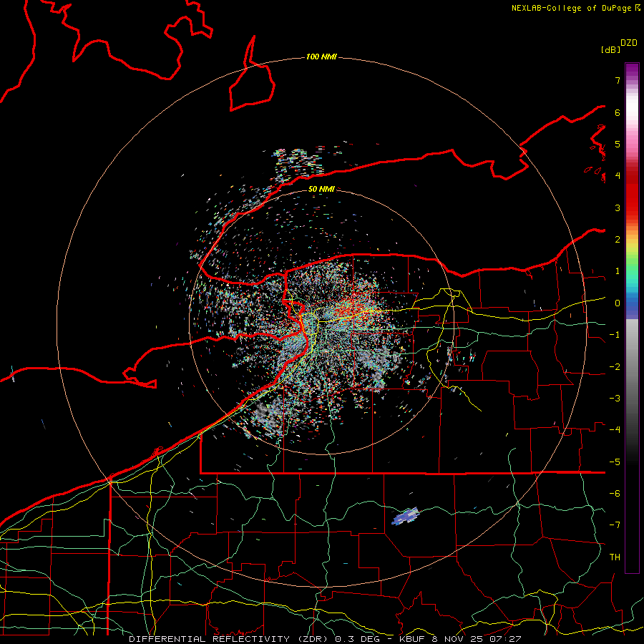Click the 3 dB scale value

(x=618, y=208)
